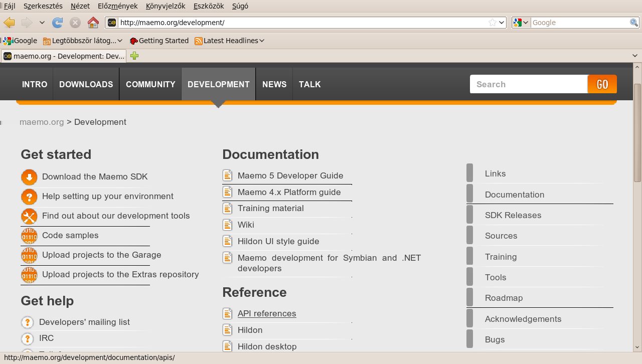642x364 pixels.
Task: Open the Szerkesztés menu
Action: point(43,6)
